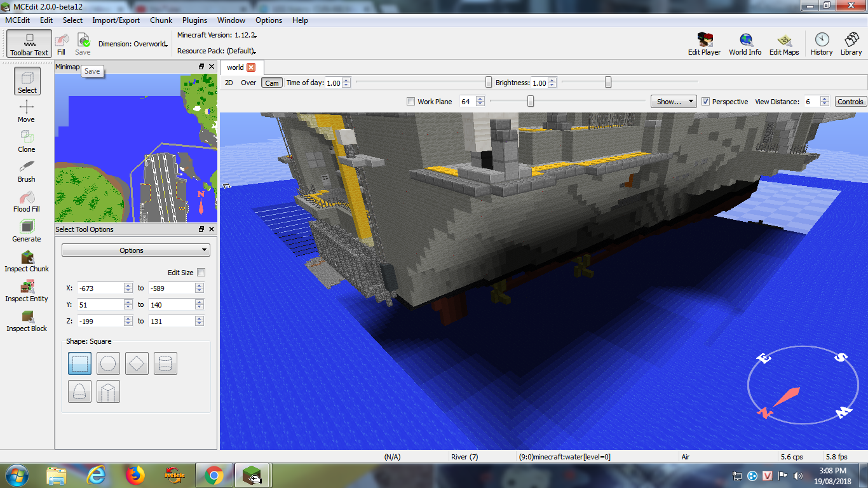Open the Edit Player tool
The image size is (868, 488).
[704, 44]
